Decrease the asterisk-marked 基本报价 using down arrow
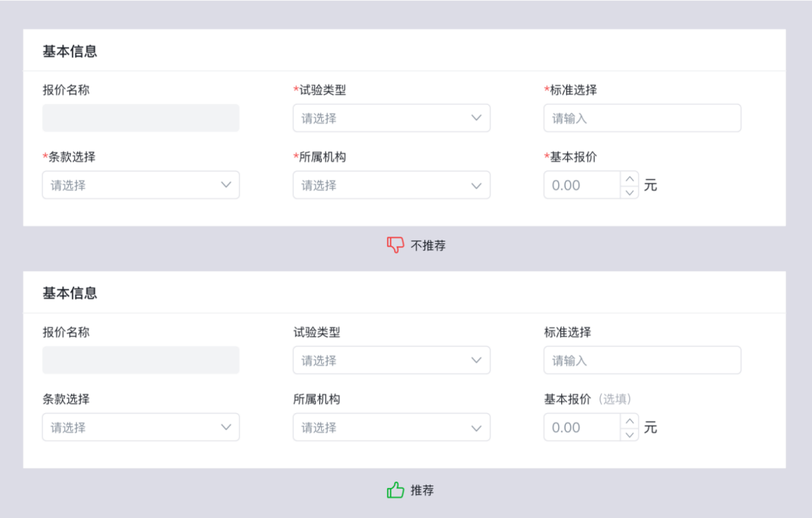This screenshot has height=518, width=812. pyautogui.click(x=630, y=192)
